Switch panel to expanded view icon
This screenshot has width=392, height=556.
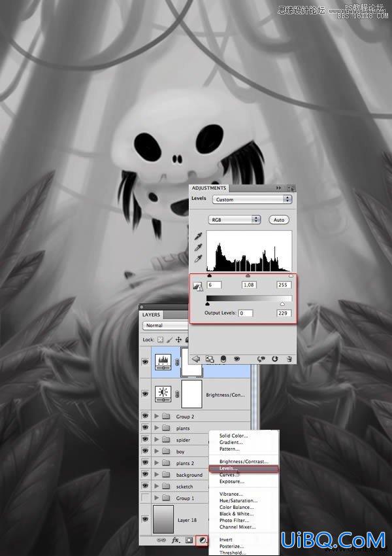coord(210,359)
